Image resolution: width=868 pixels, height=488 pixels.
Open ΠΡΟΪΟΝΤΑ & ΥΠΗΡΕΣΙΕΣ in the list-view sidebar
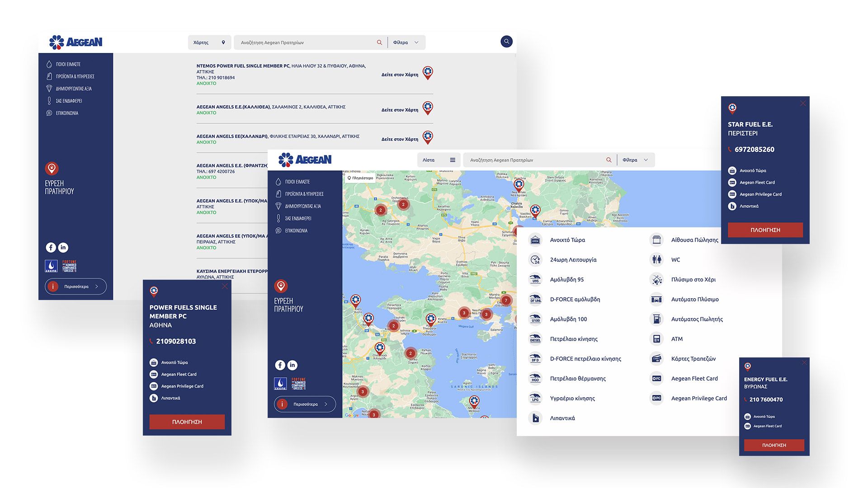71,76
